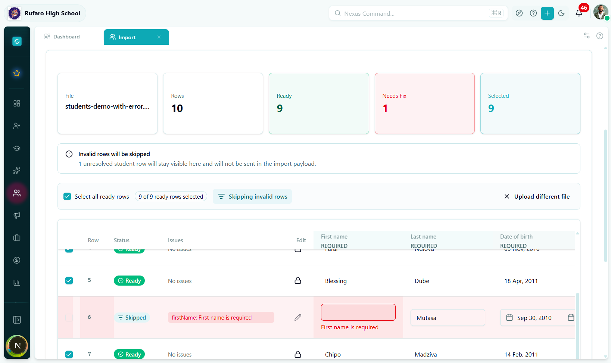Click the pencil edit icon on row 6
The image size is (611, 364).
(x=298, y=317)
